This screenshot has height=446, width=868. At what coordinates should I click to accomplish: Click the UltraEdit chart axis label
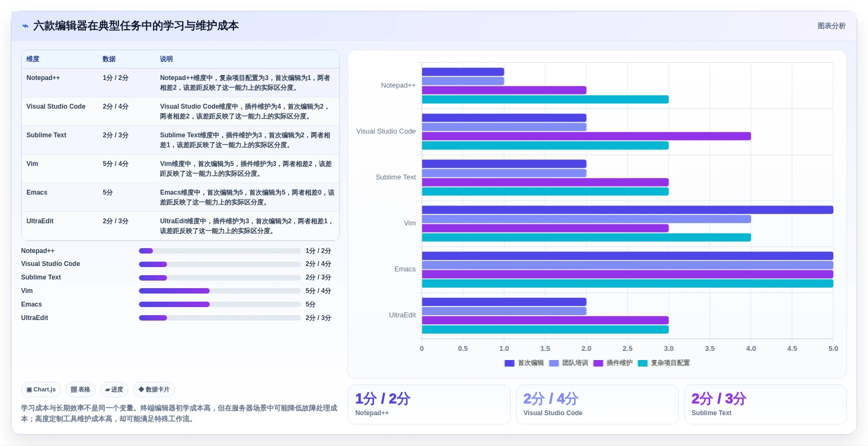[402, 315]
